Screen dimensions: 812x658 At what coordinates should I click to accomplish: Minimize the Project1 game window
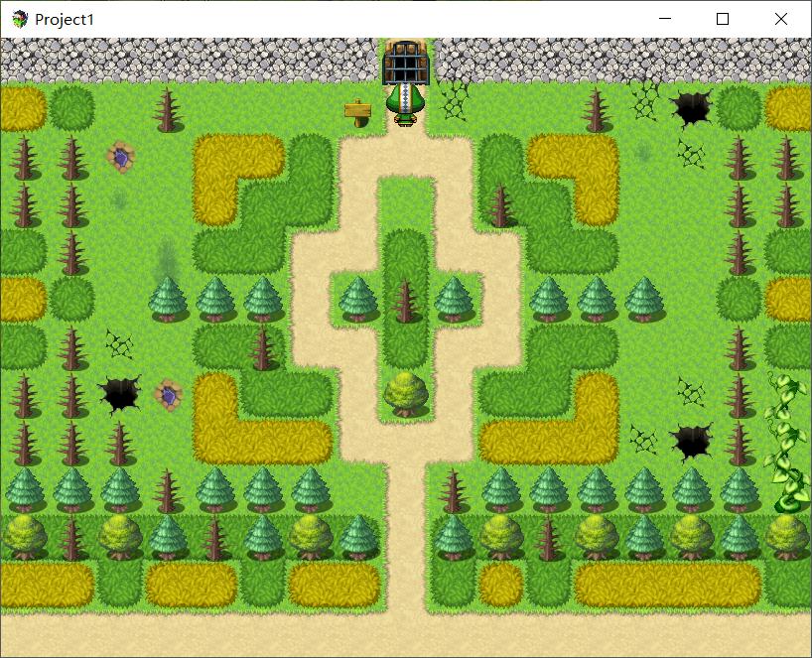(665, 19)
